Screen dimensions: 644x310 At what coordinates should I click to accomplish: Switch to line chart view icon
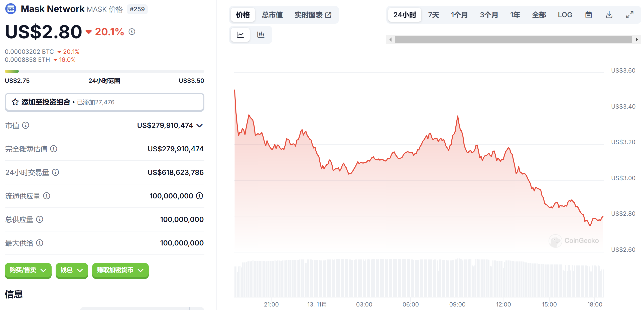[240, 35]
